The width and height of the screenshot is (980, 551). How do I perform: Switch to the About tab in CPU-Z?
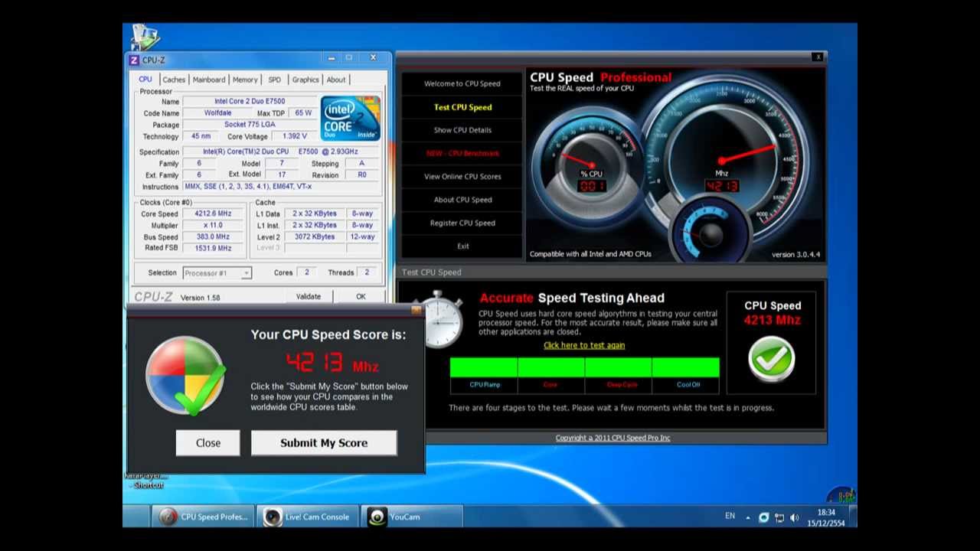336,80
